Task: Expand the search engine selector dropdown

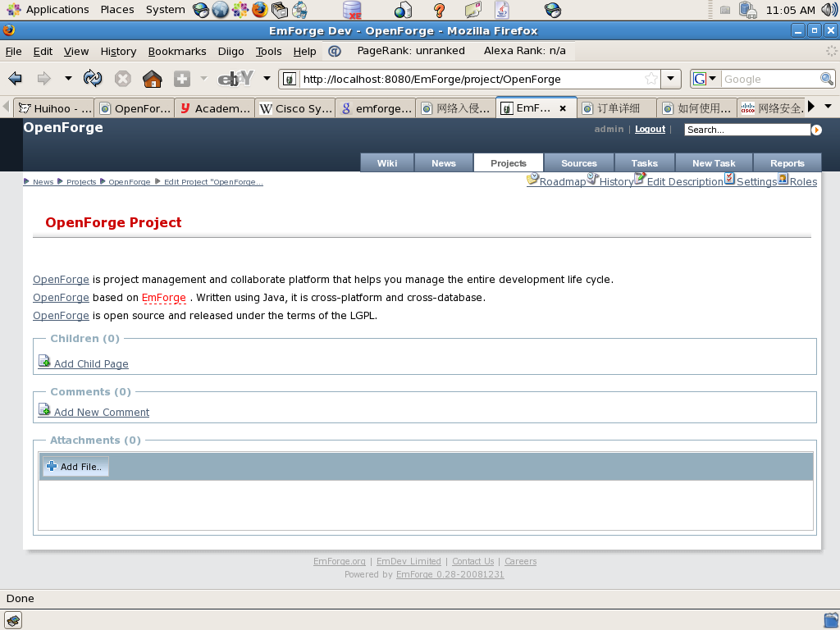Action: tap(705, 79)
